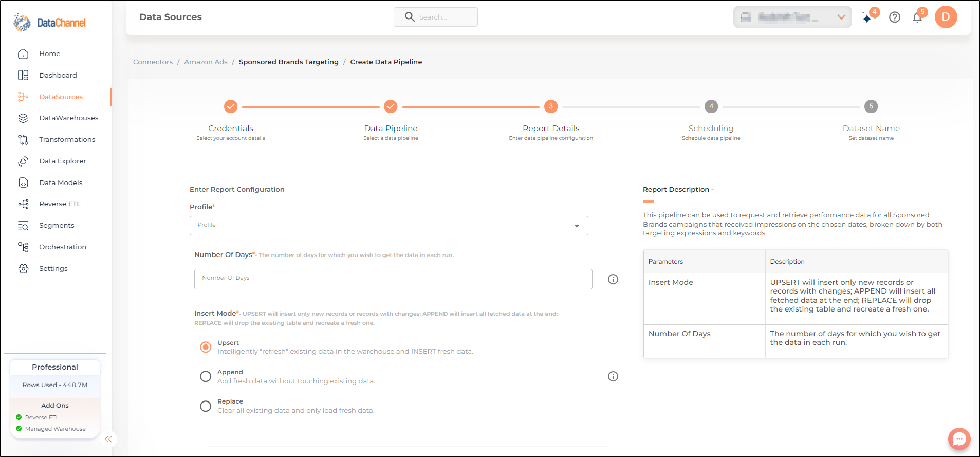
Task: Click Create Data Pipeline breadcrumb
Action: 386,62
